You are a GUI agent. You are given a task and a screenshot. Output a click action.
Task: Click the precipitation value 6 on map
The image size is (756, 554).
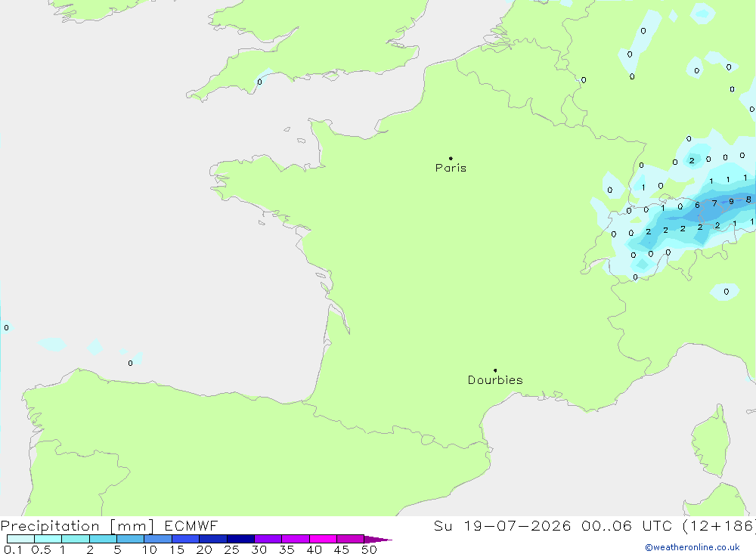(x=697, y=205)
